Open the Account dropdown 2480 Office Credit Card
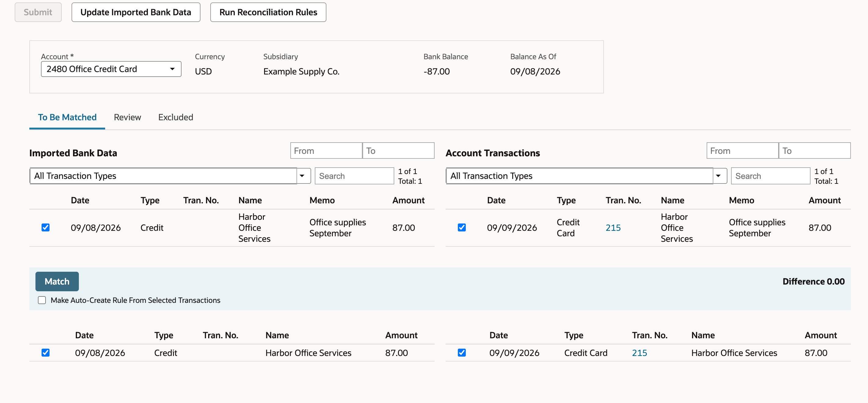Image resolution: width=868 pixels, height=403 pixels. pyautogui.click(x=111, y=69)
